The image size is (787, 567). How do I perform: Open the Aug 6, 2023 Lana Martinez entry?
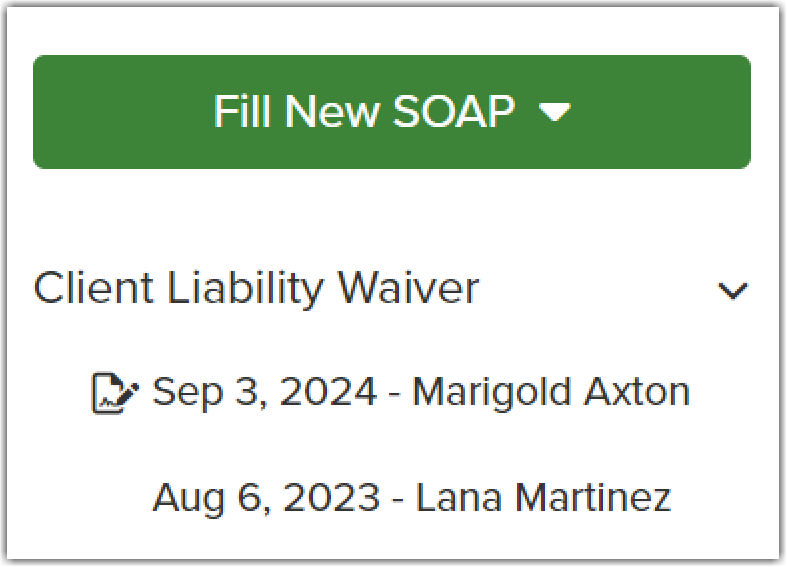point(412,498)
